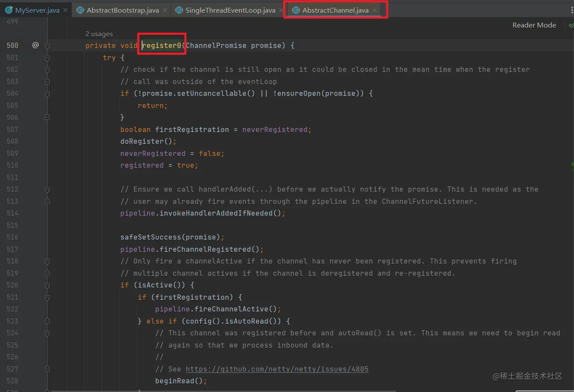Viewport: 574px width, 392px height.
Task: Click the comment fold end marker at line 519
Action: [47, 273]
